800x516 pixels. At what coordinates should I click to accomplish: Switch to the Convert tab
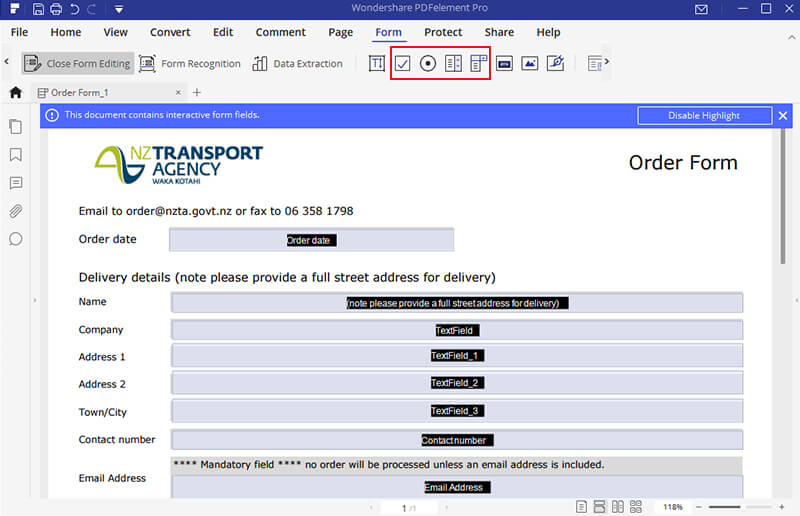pyautogui.click(x=170, y=32)
